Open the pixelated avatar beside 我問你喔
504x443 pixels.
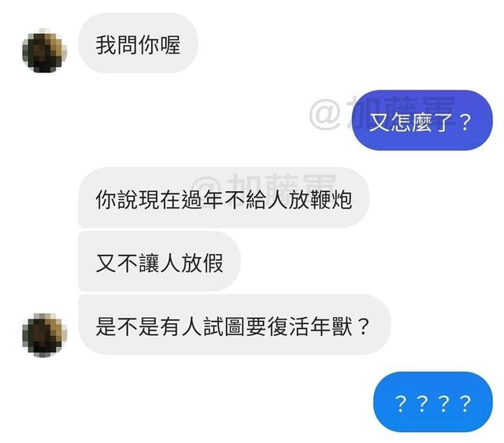pos(44,50)
